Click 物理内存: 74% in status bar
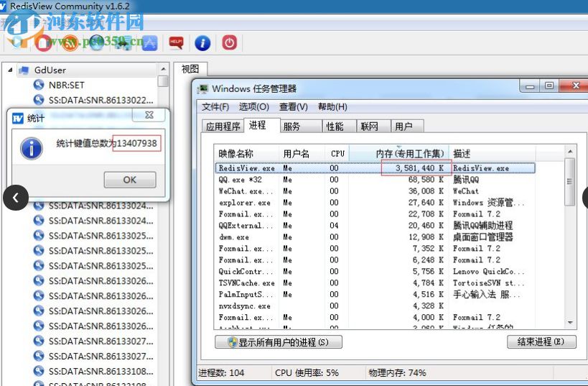The width and height of the screenshot is (588, 386). 397,373
